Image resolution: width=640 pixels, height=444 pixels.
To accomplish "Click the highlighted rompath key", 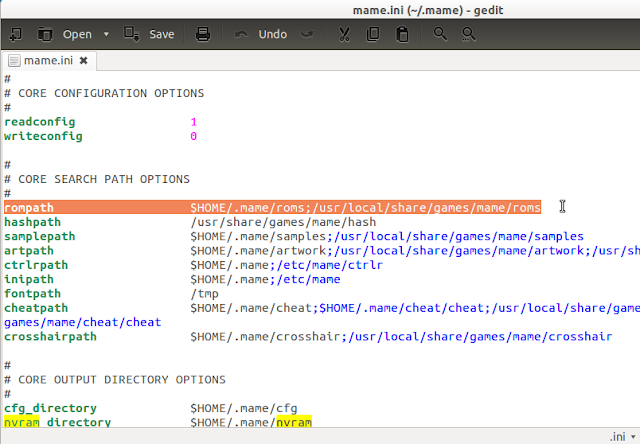I will (29, 208).
